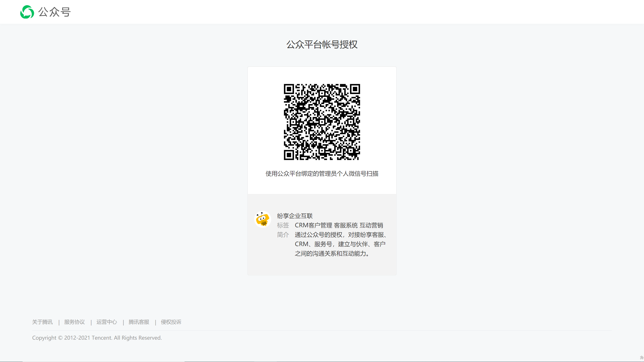This screenshot has height=362, width=644.
Task: Select the 纷享企业互联 app name
Action: click(295, 216)
